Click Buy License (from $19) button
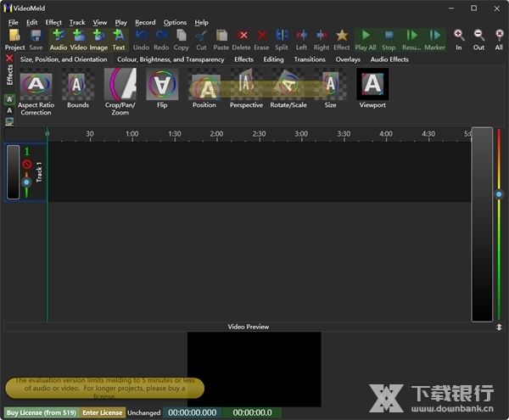The image size is (509, 420). pos(40,412)
